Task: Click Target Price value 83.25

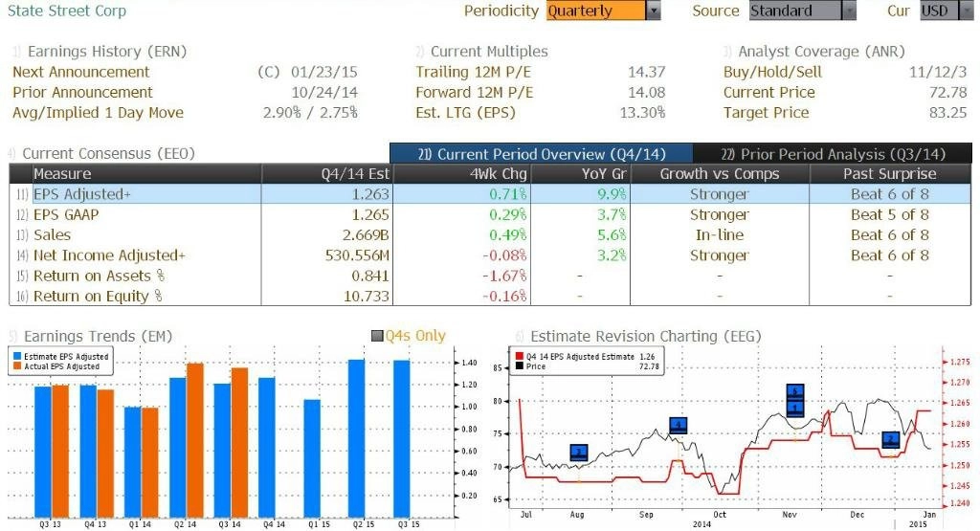Action: [947, 113]
